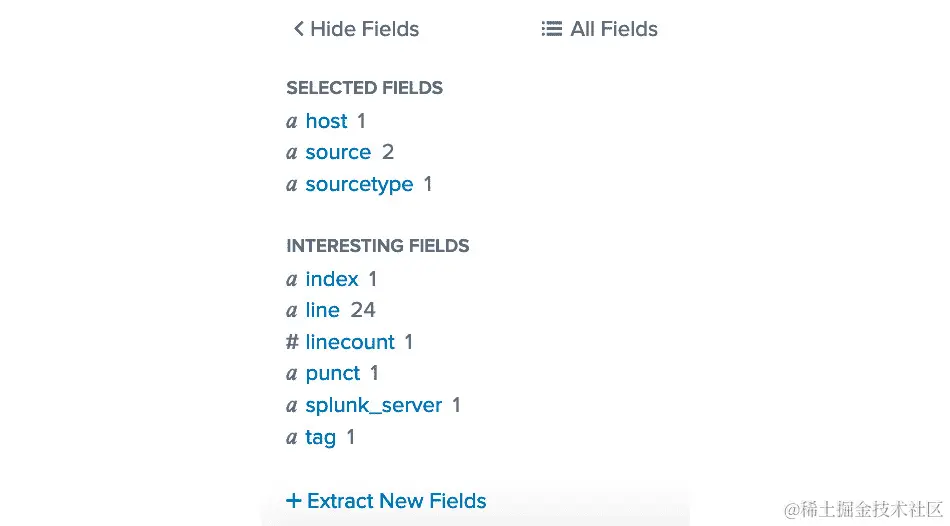Viewport: 950px width, 526px height.
Task: Click the index field name
Action: point(332,279)
